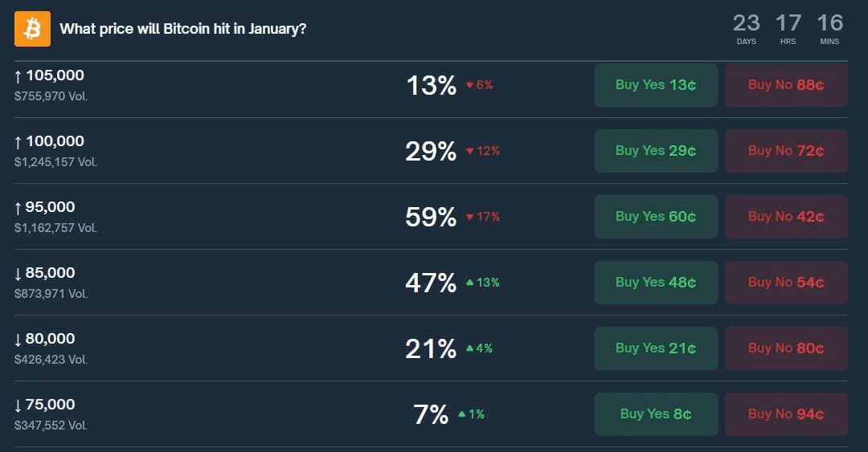Buy No at 42¢ for 95,000
Viewport: 868px width, 452px height.
click(786, 217)
